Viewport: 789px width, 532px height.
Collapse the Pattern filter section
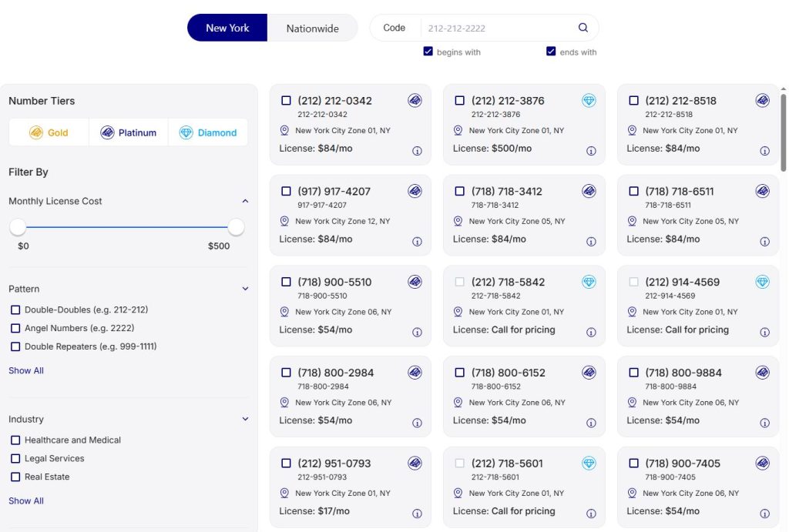(245, 289)
